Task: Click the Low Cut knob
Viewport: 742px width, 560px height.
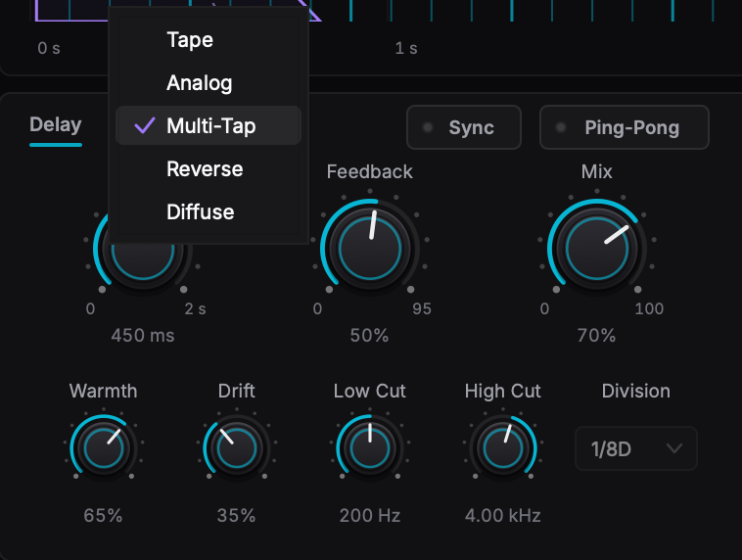Action: [x=370, y=448]
